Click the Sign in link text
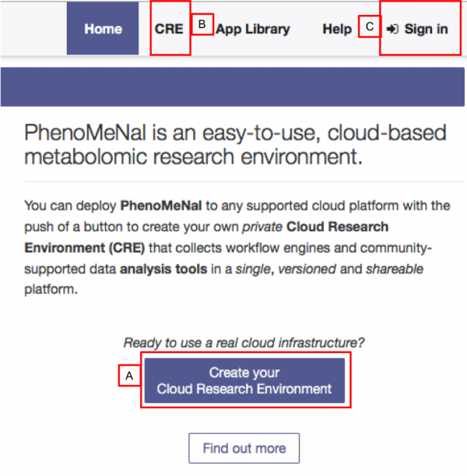The height and width of the screenshot is (476, 467). tap(426, 30)
